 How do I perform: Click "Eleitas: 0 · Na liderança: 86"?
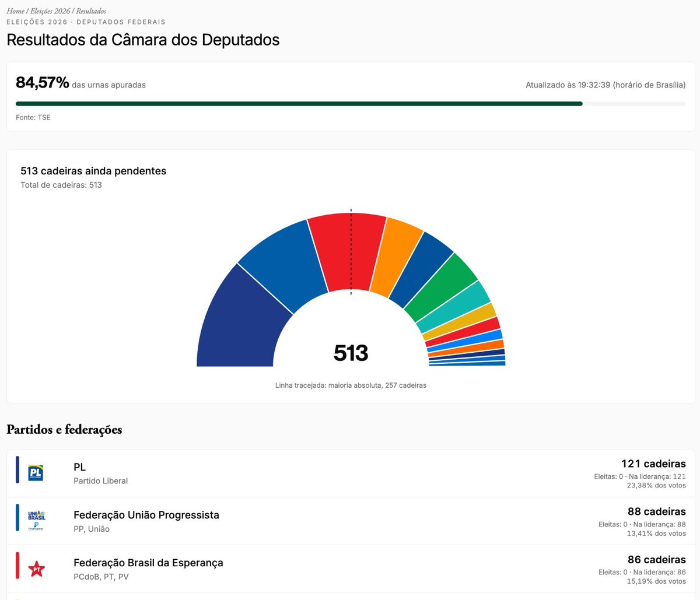(642, 572)
